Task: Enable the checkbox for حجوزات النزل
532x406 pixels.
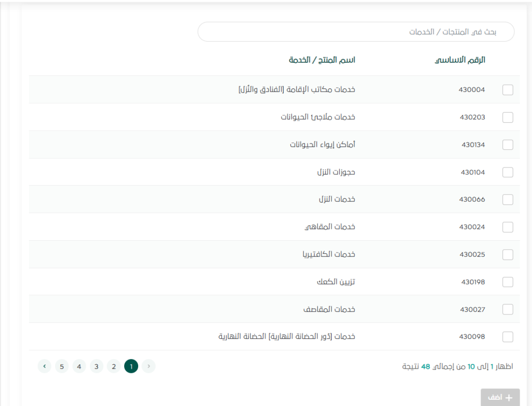Action: 508,173
